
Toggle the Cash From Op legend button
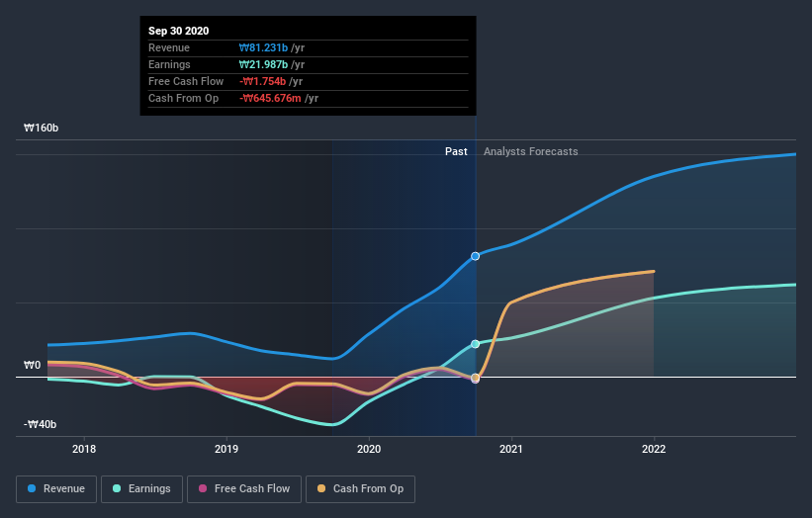(x=360, y=489)
